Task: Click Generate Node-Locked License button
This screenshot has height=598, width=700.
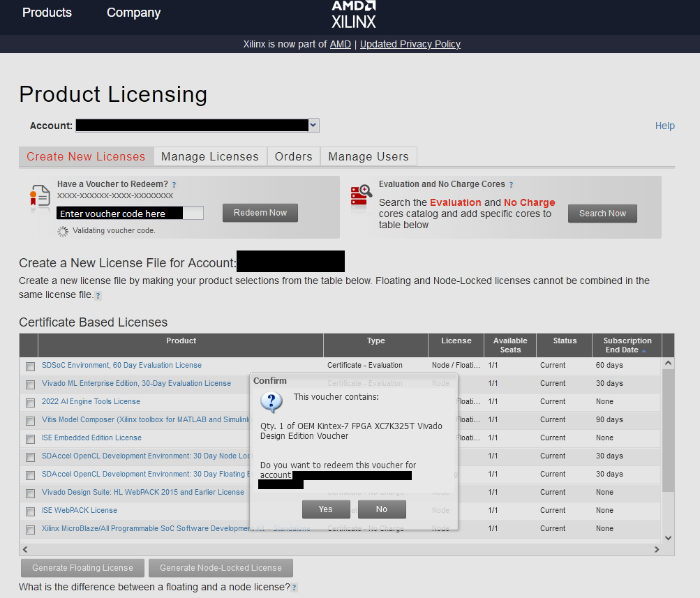Action: (221, 568)
